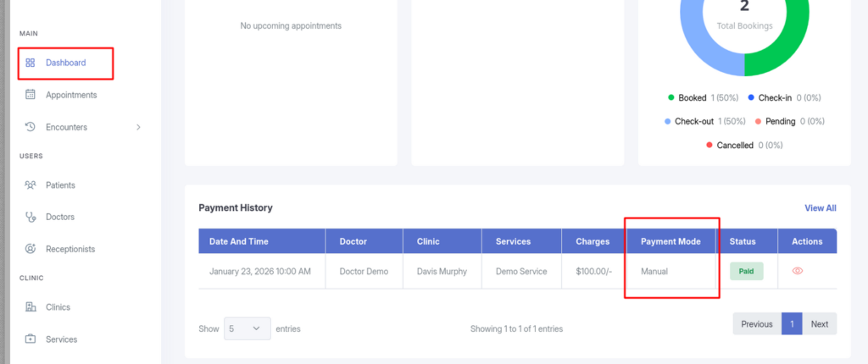Open Appointments in the sidebar menu
Image resolution: width=868 pixels, height=364 pixels.
tap(71, 95)
